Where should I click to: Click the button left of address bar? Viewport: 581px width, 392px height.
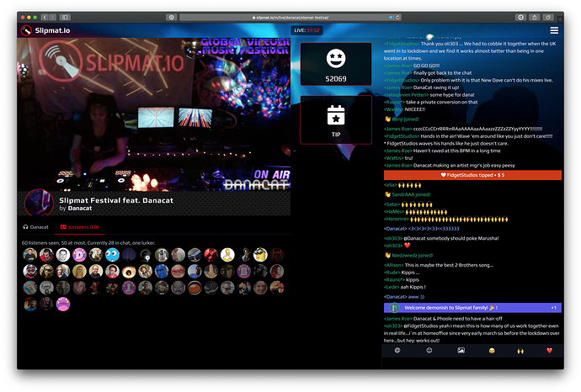tap(171, 17)
